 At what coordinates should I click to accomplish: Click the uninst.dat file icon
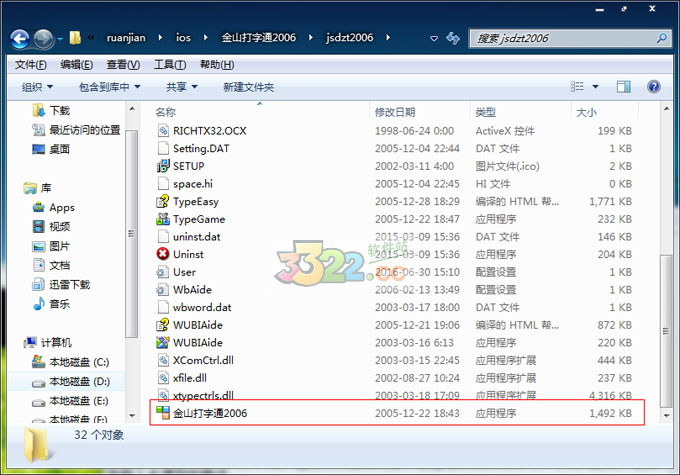pyautogui.click(x=163, y=236)
